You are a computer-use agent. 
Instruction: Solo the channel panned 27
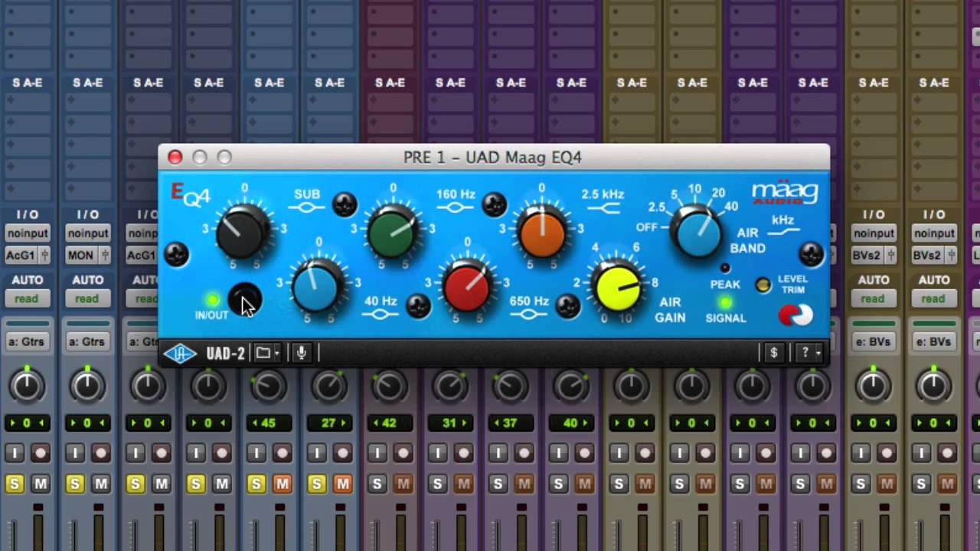317,484
